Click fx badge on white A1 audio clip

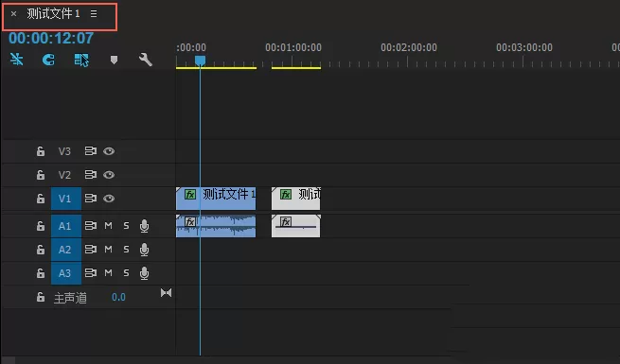coord(286,222)
